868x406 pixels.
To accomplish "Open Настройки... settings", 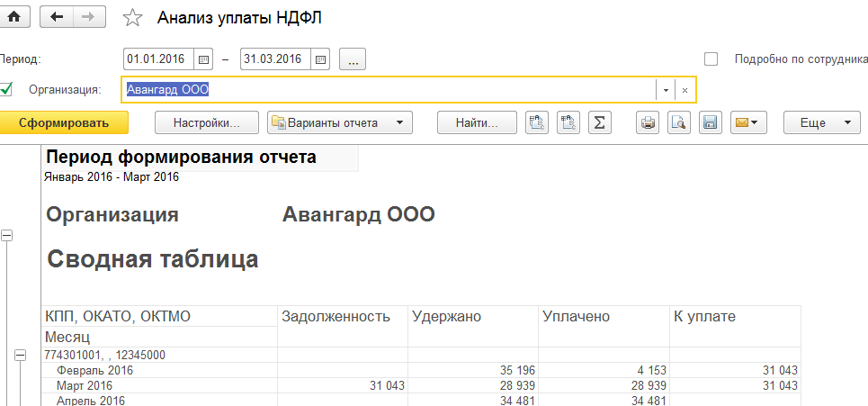I will (207, 122).
